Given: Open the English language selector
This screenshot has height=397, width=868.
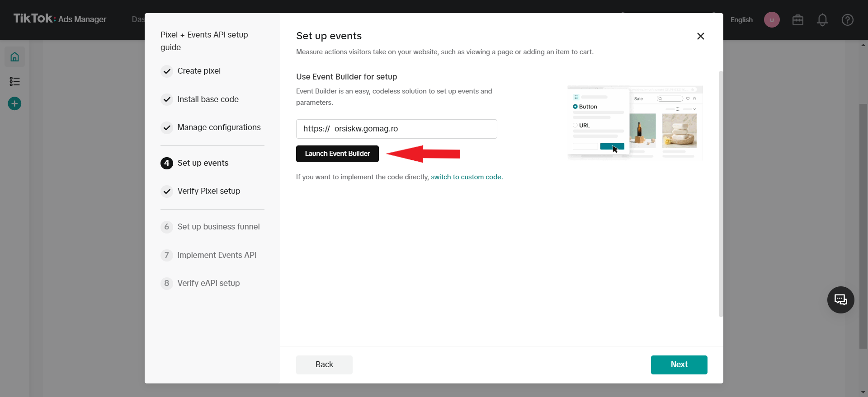Looking at the screenshot, I should click(x=741, y=20).
